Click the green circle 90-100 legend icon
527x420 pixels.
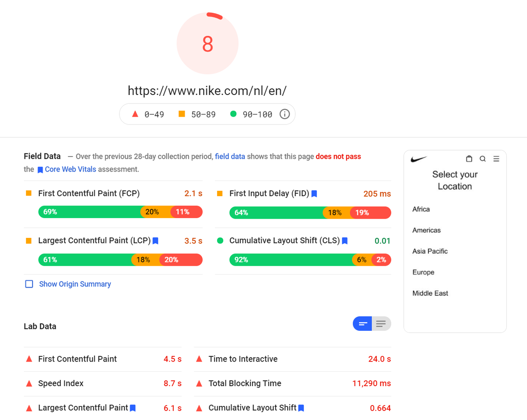pos(233,114)
